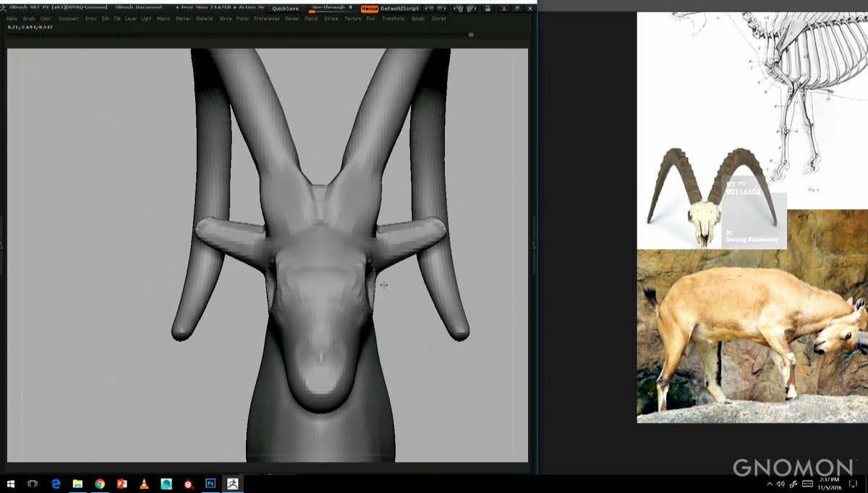The height and width of the screenshot is (493, 868).
Task: Click the DefaultZScript button
Action: click(399, 8)
